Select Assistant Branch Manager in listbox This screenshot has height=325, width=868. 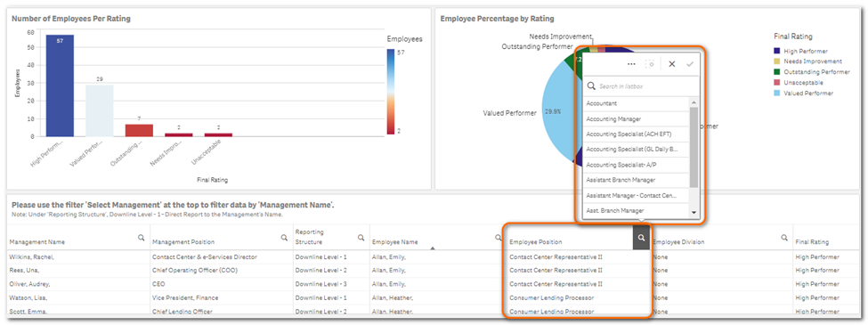pyautogui.click(x=636, y=180)
